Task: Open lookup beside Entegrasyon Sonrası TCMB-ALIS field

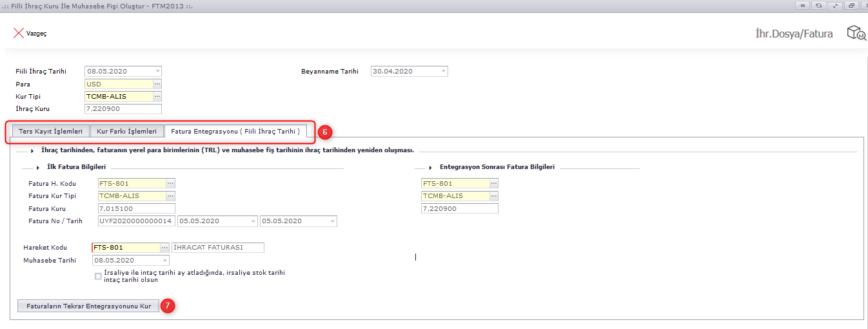Action: [x=494, y=196]
